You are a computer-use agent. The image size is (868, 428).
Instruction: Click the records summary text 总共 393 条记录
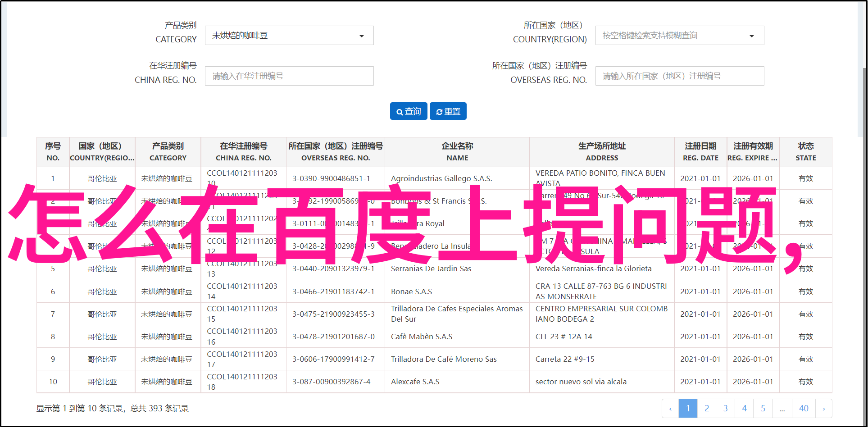(159, 409)
